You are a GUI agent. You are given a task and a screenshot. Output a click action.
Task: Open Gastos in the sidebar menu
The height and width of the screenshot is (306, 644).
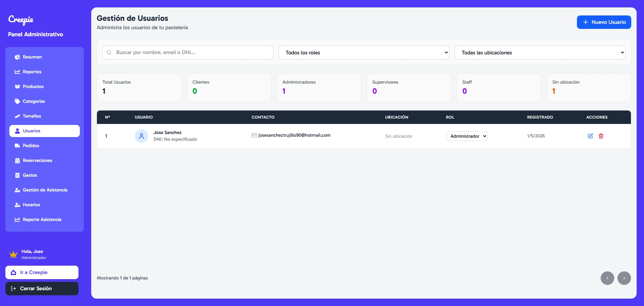click(x=45, y=175)
